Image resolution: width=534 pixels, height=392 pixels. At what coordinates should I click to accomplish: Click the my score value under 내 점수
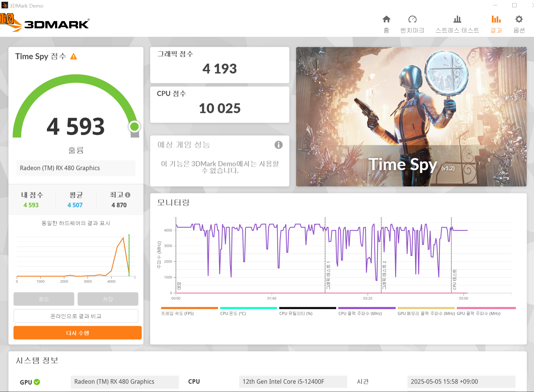[x=31, y=205]
